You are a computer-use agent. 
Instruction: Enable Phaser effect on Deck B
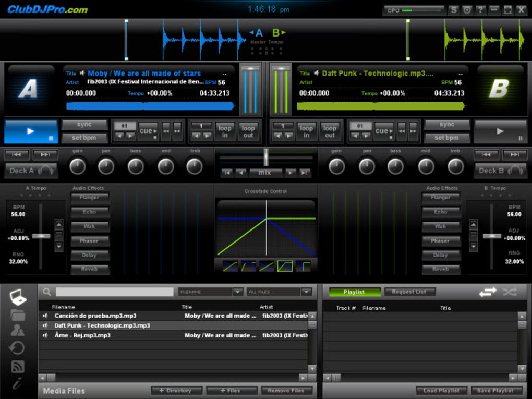(x=440, y=241)
